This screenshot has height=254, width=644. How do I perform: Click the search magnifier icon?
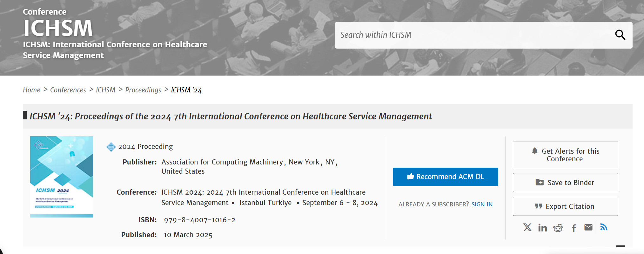click(x=620, y=35)
